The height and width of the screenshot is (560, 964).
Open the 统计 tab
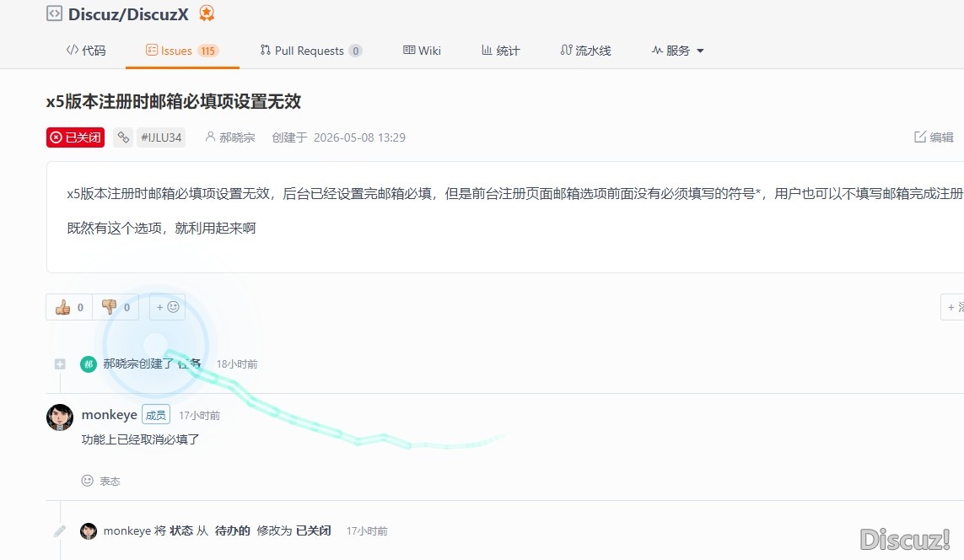pos(500,51)
